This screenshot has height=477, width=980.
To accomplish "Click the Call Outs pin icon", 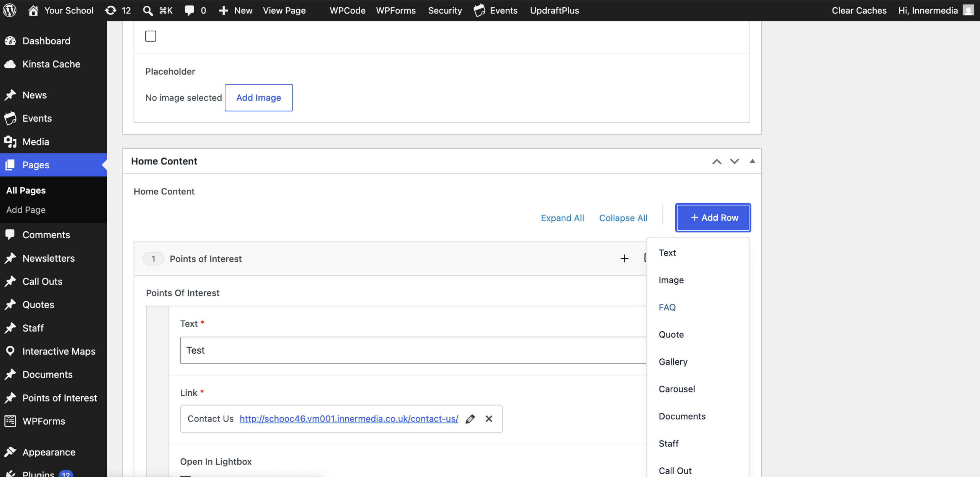I will tap(10, 281).
